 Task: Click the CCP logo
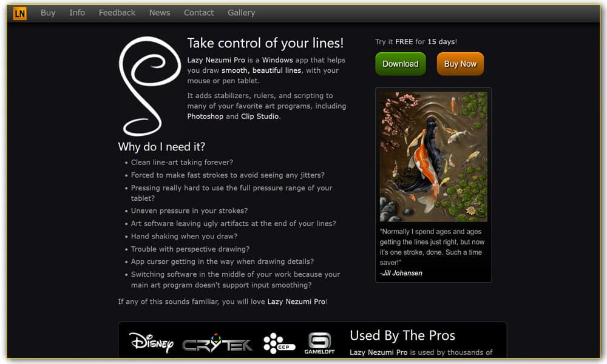279,343
